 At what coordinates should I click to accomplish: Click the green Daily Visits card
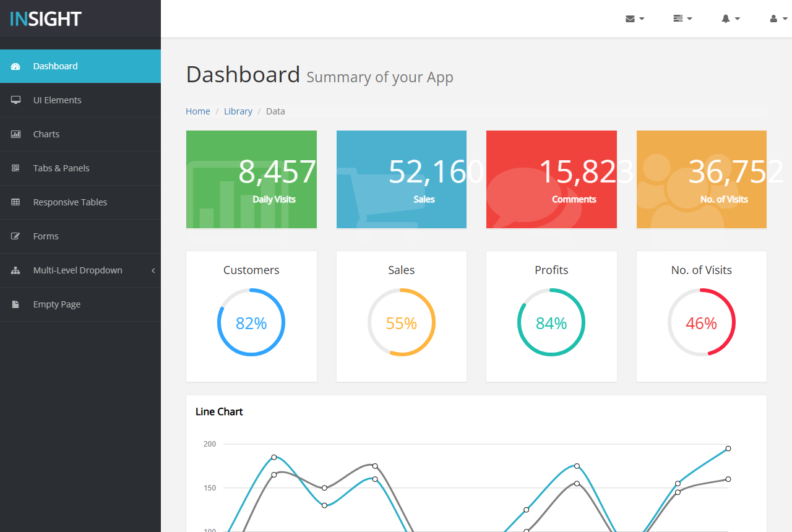point(251,179)
